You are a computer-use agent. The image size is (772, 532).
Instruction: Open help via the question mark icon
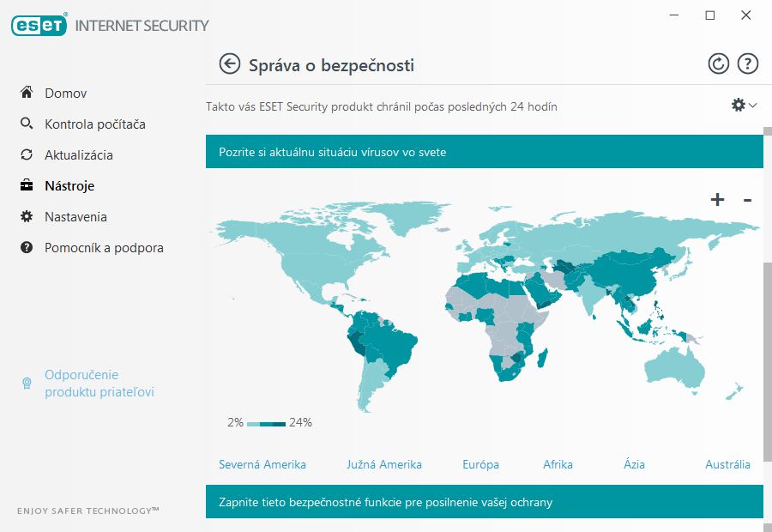coord(747,64)
